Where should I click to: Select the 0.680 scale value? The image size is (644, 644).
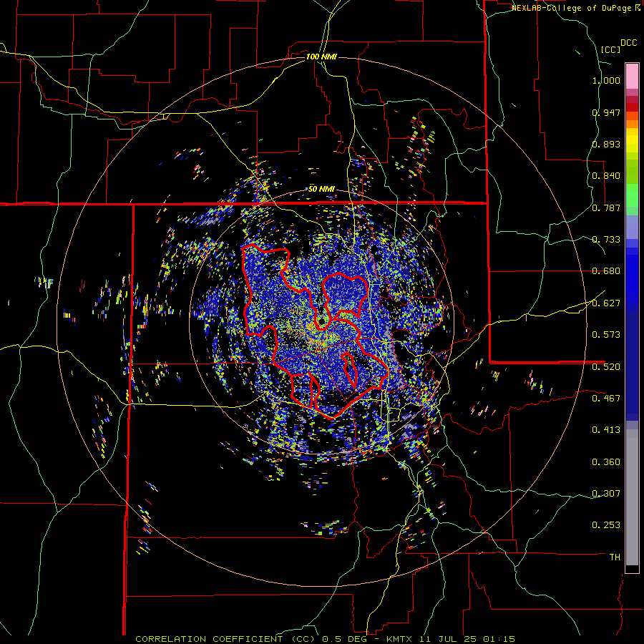point(606,271)
